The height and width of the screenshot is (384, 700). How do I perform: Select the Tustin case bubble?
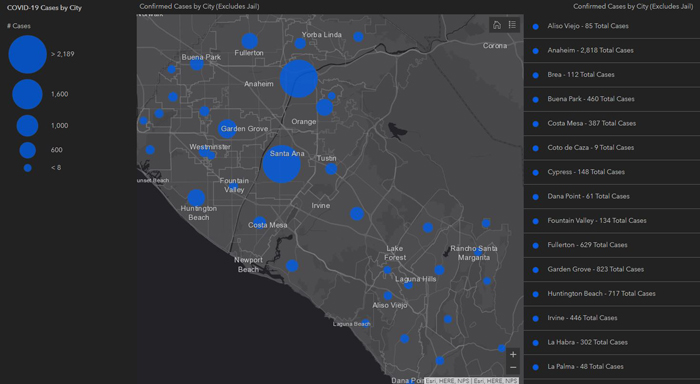[331, 169]
